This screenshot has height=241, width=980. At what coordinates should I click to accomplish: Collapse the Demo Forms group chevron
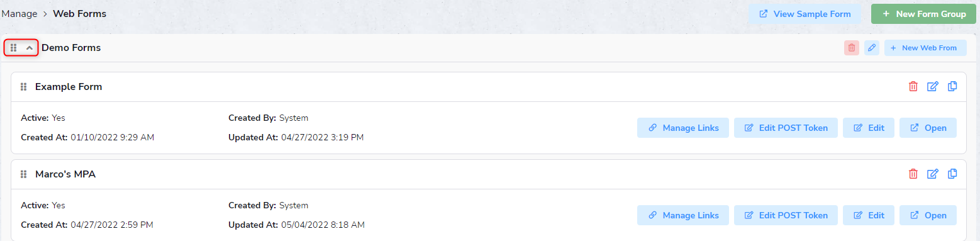pos(30,48)
